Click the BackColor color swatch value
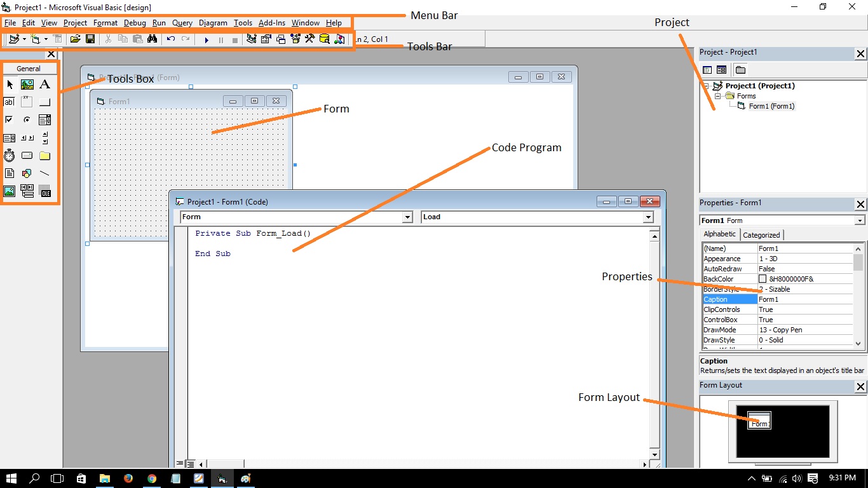Image resolution: width=868 pixels, height=488 pixels. point(763,278)
